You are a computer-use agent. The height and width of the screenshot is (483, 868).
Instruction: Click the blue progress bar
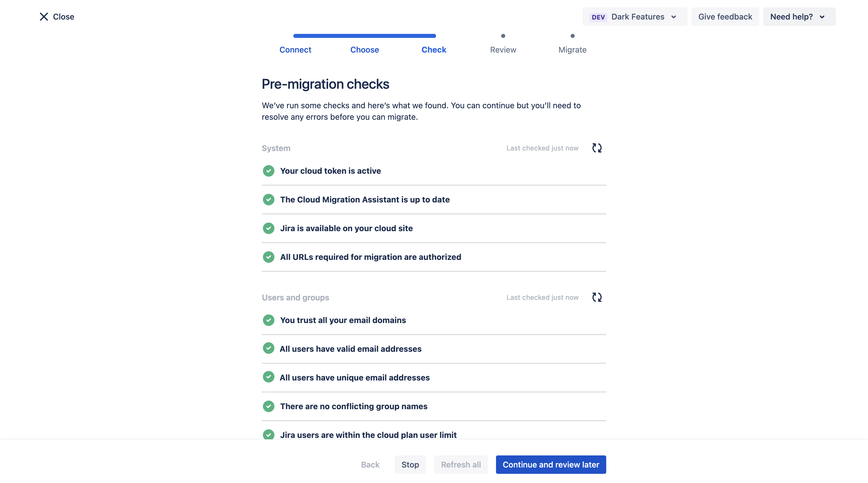click(365, 36)
